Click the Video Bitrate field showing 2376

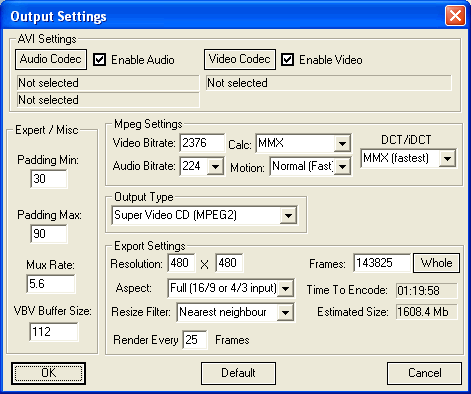click(x=202, y=143)
